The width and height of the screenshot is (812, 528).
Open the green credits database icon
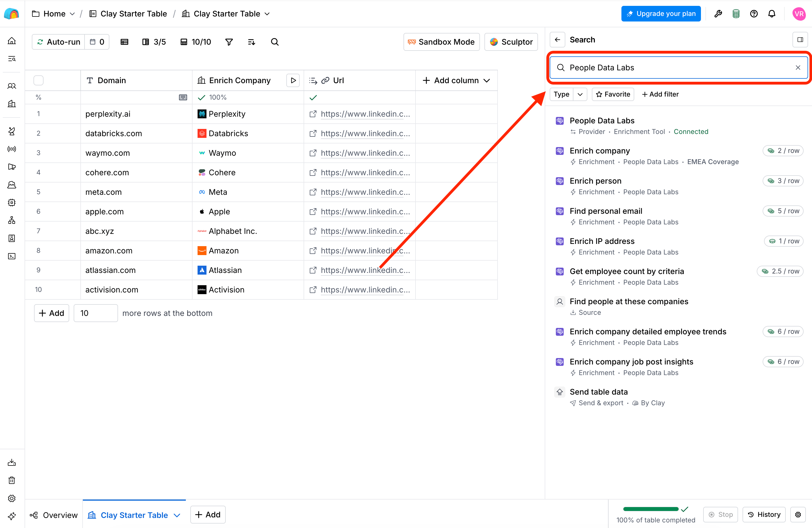736,14
